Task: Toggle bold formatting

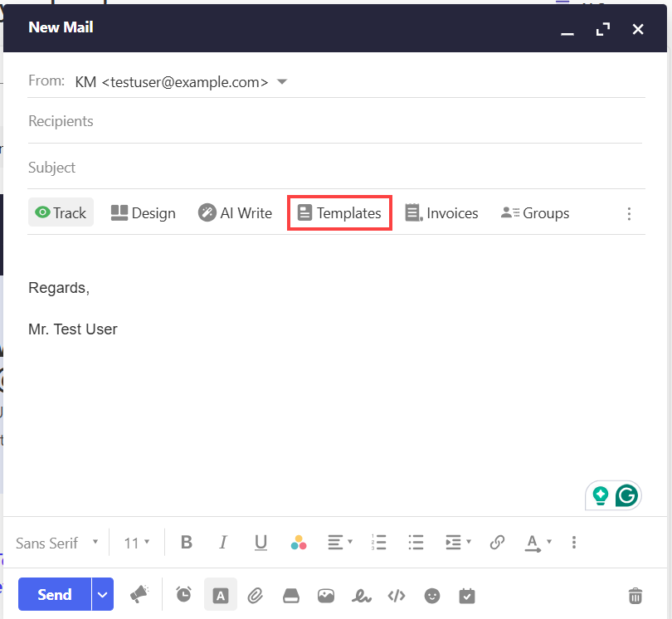Action: click(187, 543)
